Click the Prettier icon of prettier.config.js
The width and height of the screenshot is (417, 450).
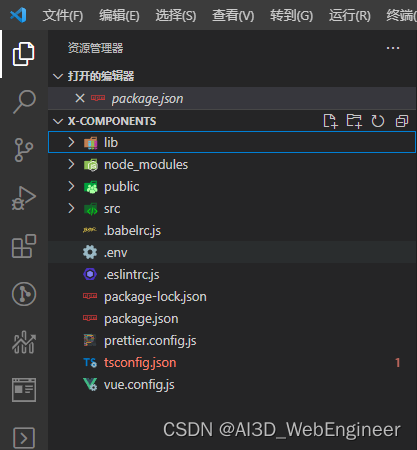pos(90,340)
